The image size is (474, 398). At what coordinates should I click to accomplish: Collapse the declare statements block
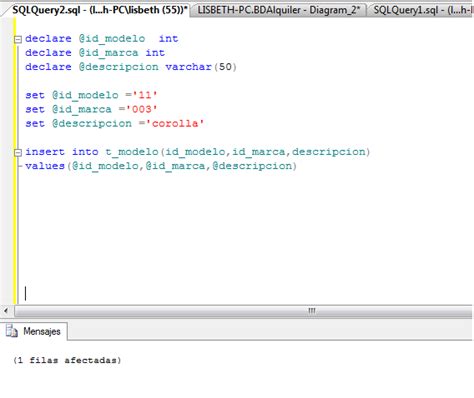18,40
